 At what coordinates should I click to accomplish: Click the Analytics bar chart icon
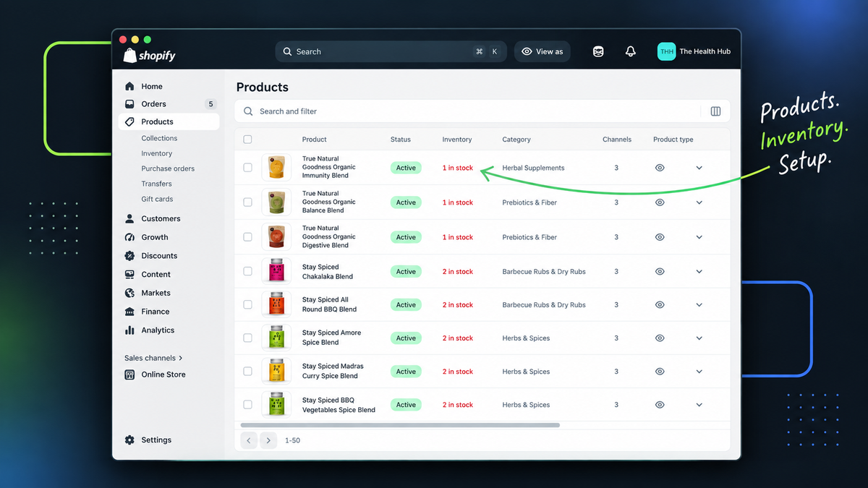129,330
